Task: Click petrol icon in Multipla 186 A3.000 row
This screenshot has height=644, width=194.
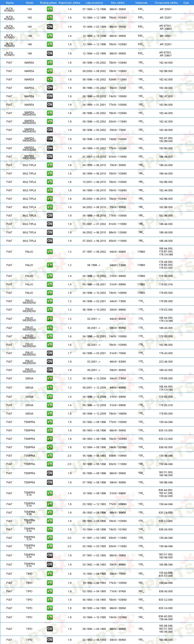Action: (50, 165)
